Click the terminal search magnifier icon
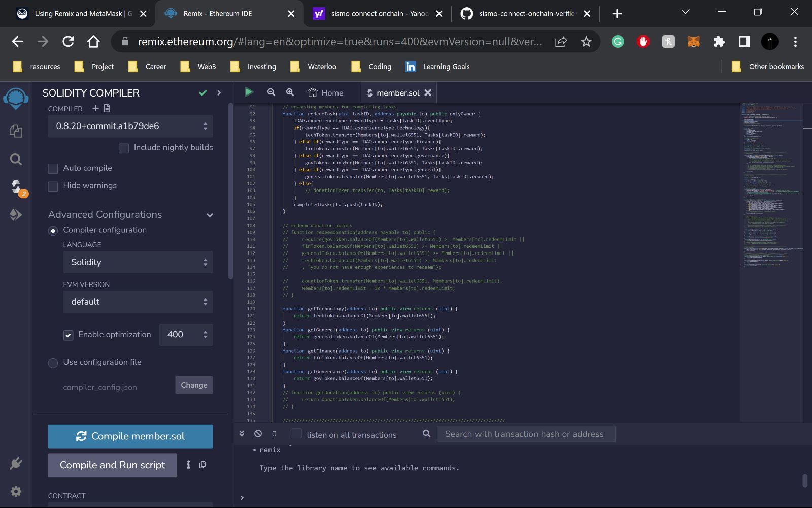 [427, 434]
